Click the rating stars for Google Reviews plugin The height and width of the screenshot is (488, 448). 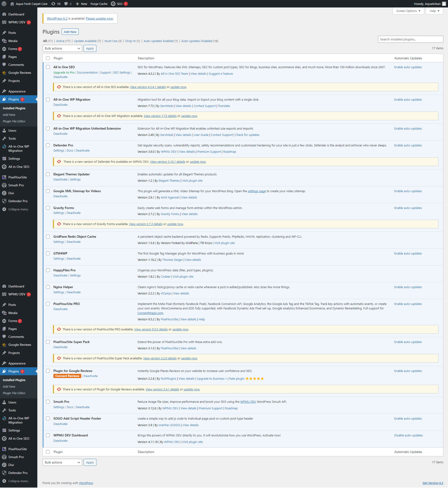point(254,379)
